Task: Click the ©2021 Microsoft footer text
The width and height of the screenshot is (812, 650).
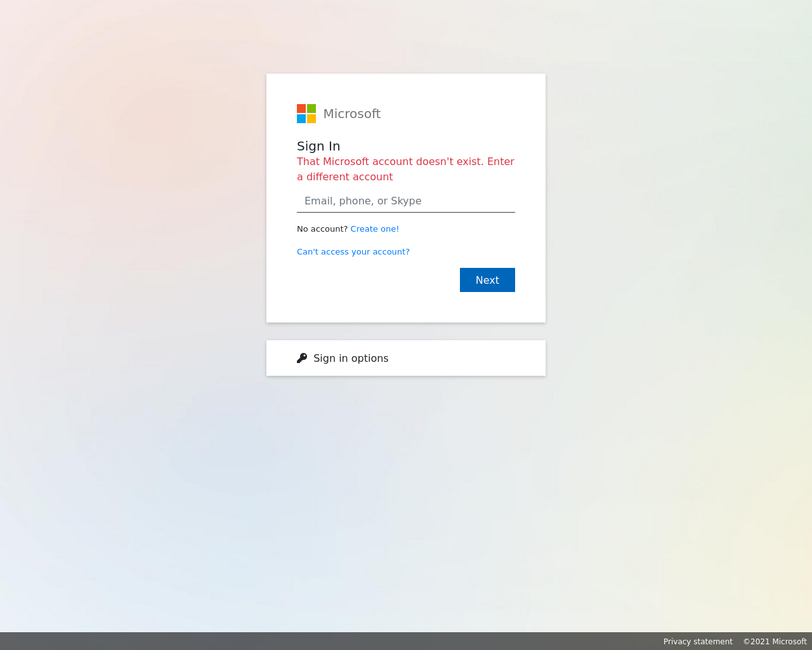Action: (x=775, y=642)
